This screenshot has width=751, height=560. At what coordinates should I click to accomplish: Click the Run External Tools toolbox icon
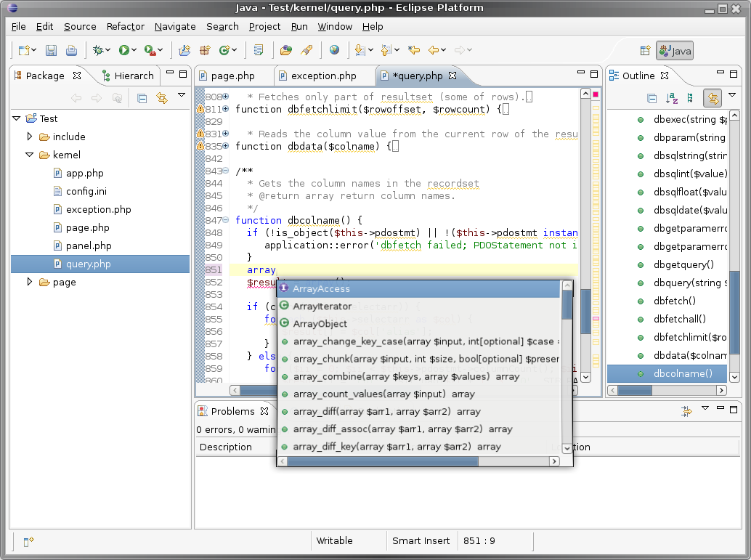point(150,50)
